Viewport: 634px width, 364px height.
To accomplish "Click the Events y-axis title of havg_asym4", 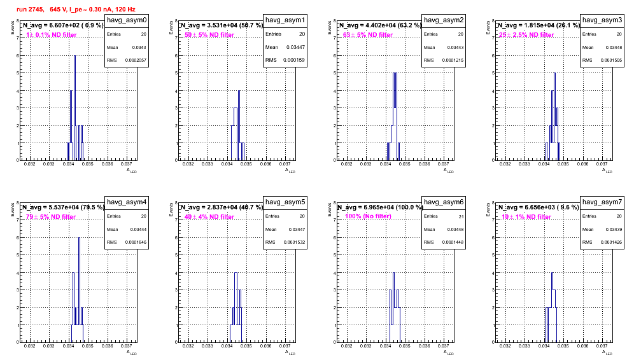I will [x=12, y=209].
